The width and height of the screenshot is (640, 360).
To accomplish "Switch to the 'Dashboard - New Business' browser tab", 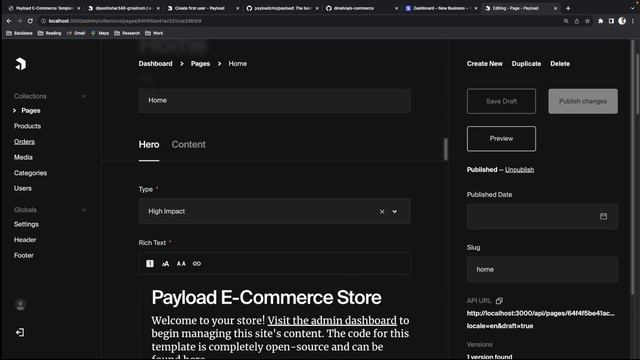I will point(441,8).
